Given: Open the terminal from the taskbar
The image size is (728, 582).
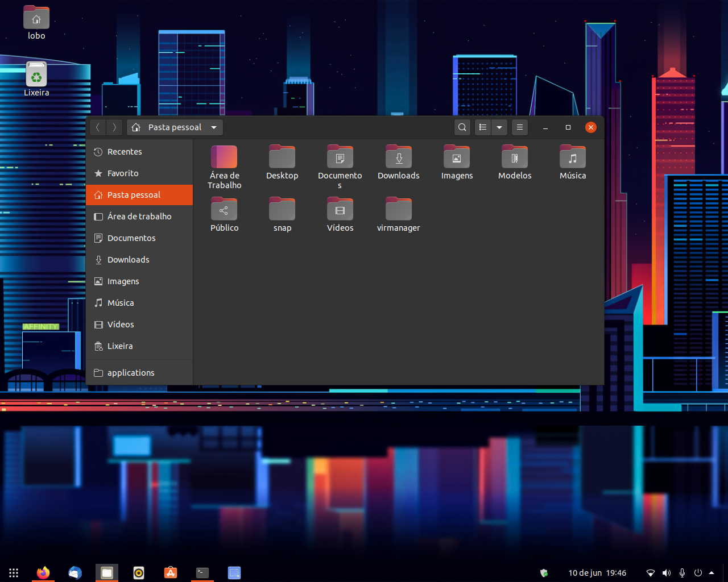Looking at the screenshot, I should [x=202, y=572].
